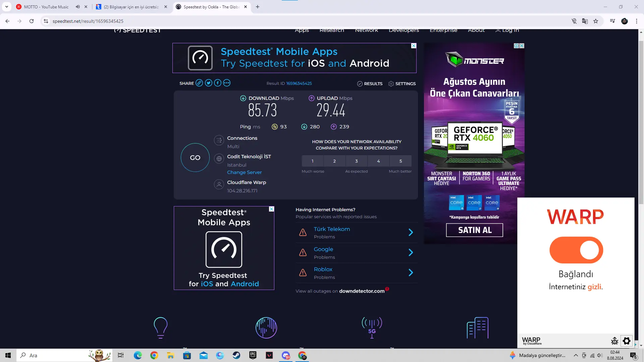Close the small Speedtest Mobile Apps ad
Screen dimensions: 644x362
click(x=272, y=209)
